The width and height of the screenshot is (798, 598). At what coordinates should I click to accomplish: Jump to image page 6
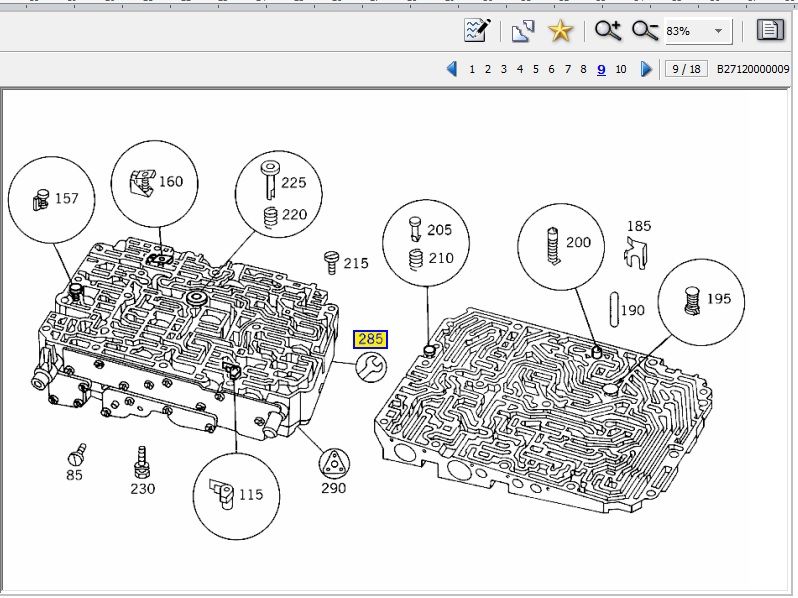tap(551, 69)
